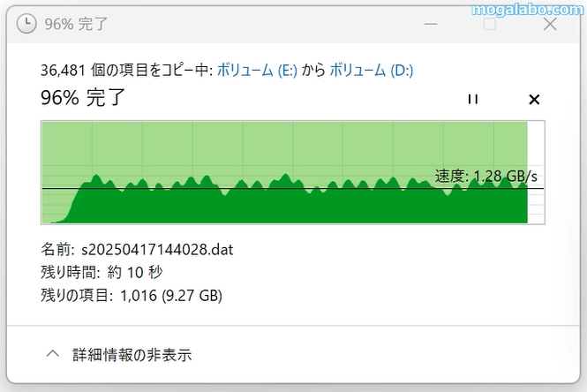Click the clock icon in title bar
This screenshot has height=392, width=587.
26,24
